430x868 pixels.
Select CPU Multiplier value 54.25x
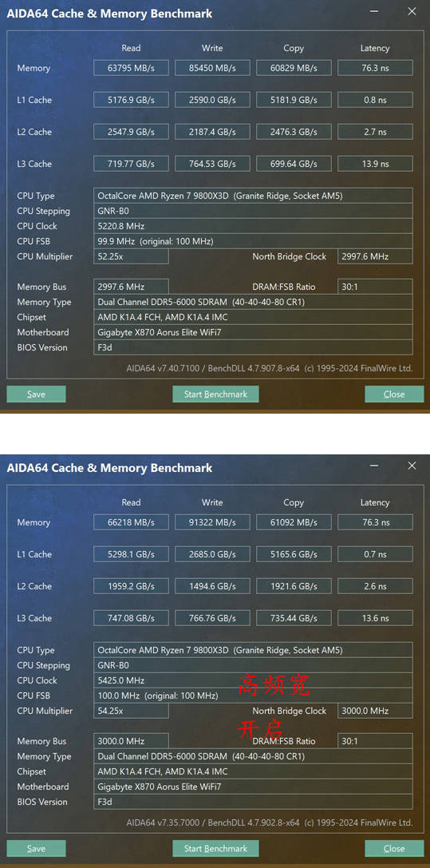tap(131, 711)
